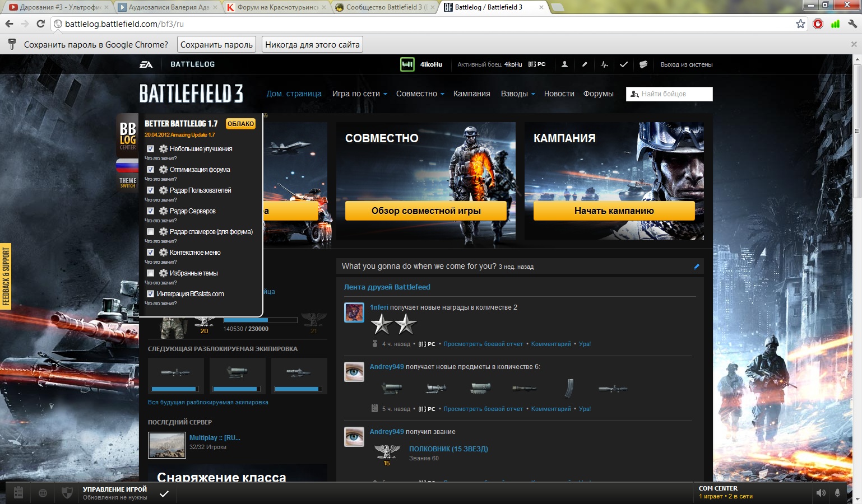Image resolution: width=862 pixels, height=504 pixels.
Task: Uncheck Радар Серверов option
Action: tap(150, 211)
